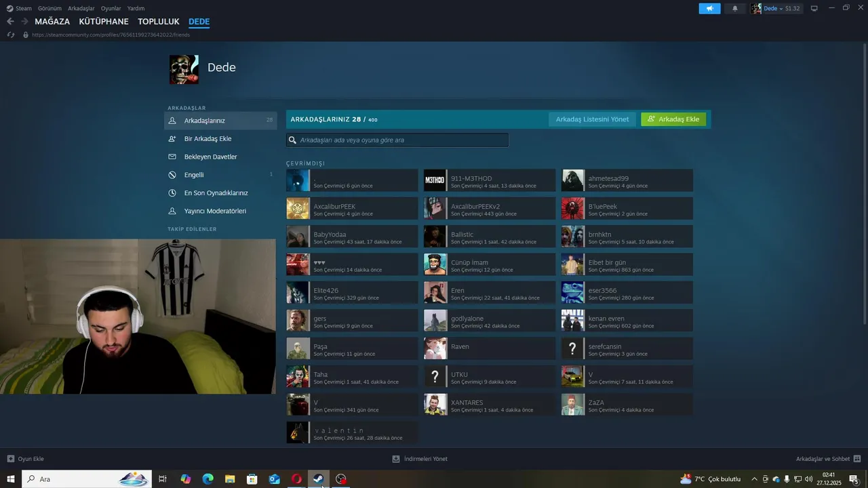Open friend ZaZA's avatar
The image size is (868, 488).
573,405
